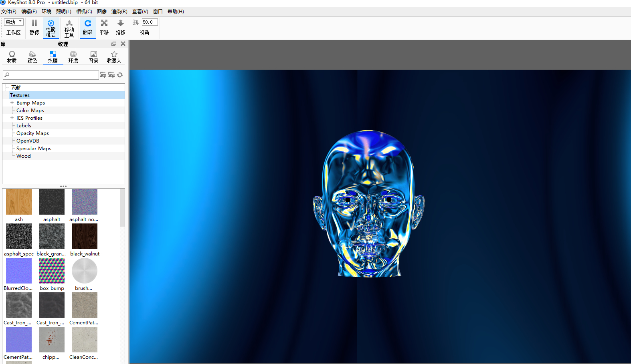Select the black_gran... granite texture thumbnail

pyautogui.click(x=52, y=236)
